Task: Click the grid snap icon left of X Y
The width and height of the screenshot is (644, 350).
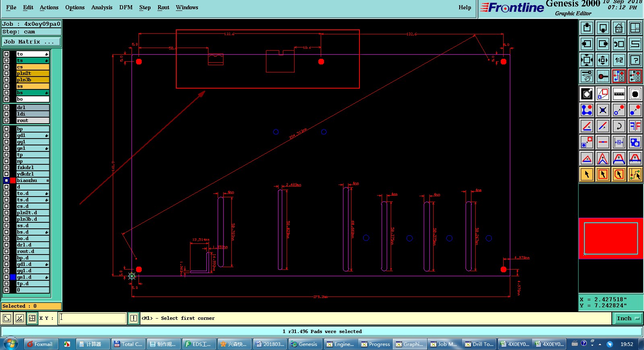Action: 32,318
